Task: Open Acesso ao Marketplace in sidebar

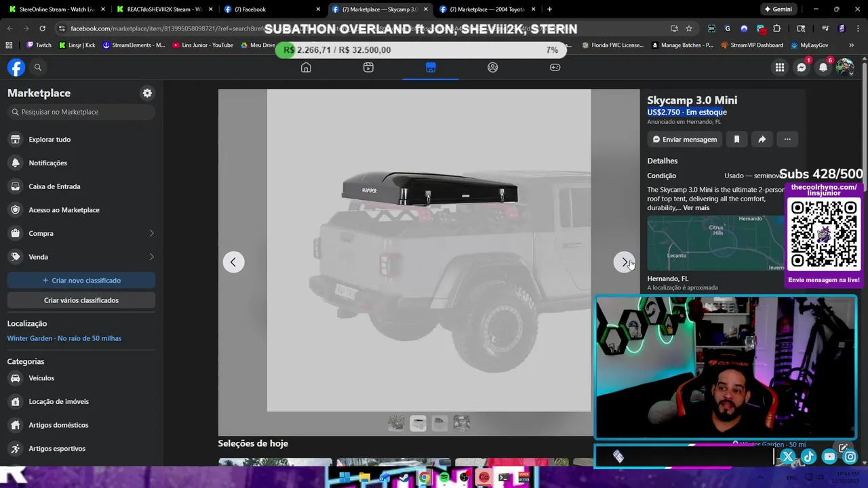Action: point(81,209)
